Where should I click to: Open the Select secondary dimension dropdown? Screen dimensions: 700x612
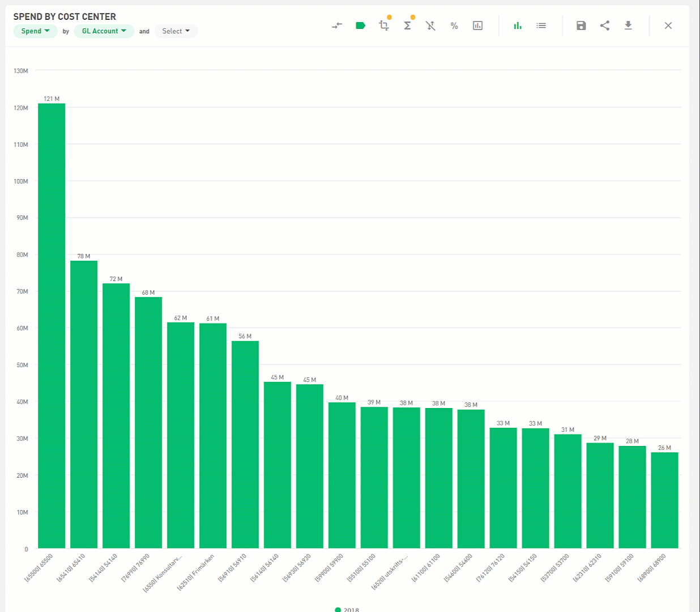(x=176, y=31)
